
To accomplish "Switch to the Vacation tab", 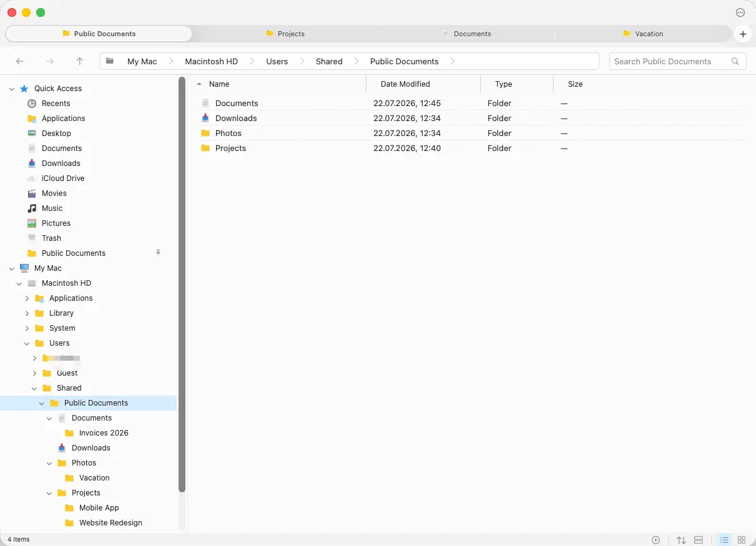I will click(x=643, y=34).
